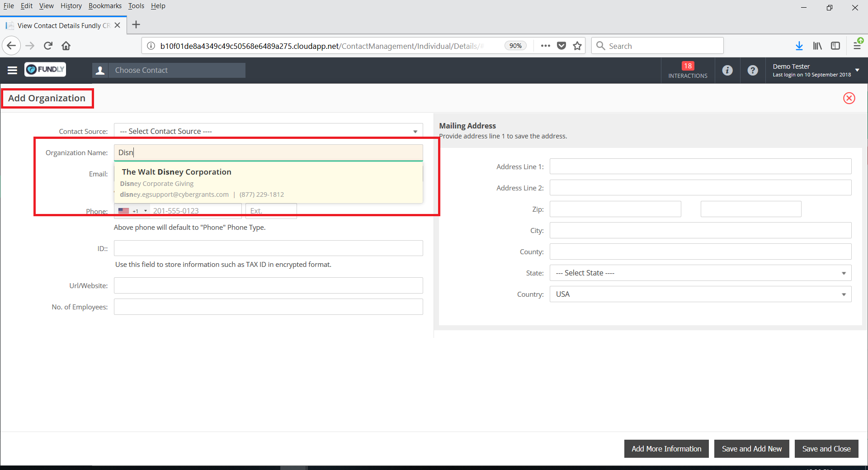868x470 pixels.
Task: Click the Fundly logo
Action: pyautogui.click(x=45, y=69)
